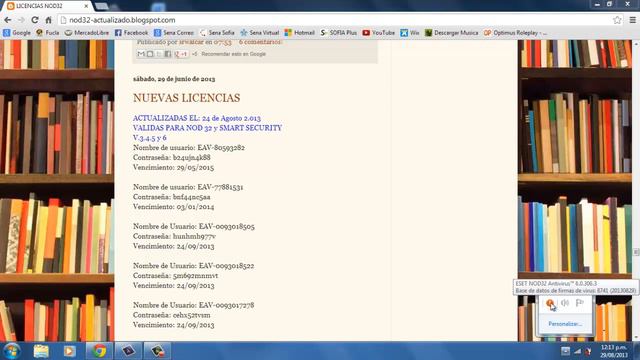Click ACTUALIZADAS EL 24 de Agosto link
This screenshot has width=640, height=360.
click(x=197, y=118)
